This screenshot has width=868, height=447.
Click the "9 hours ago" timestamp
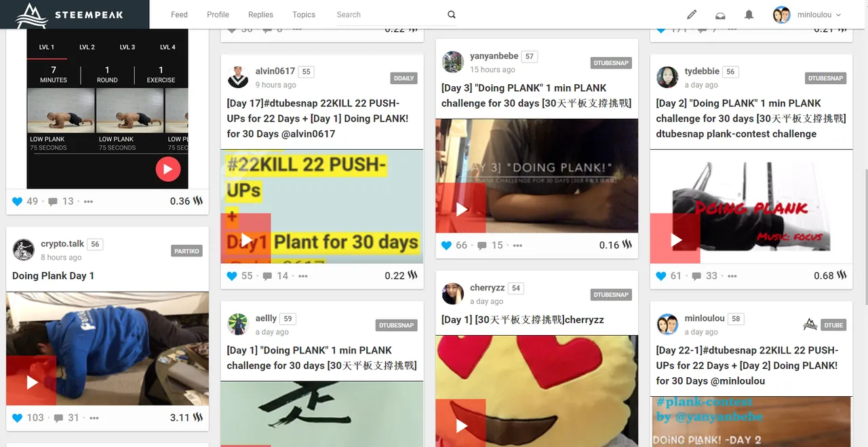pos(275,85)
